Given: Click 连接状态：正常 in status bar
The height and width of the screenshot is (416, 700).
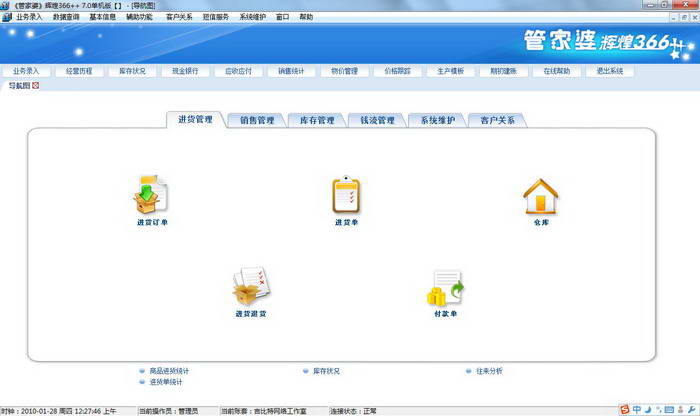Looking at the screenshot, I should [x=353, y=411].
